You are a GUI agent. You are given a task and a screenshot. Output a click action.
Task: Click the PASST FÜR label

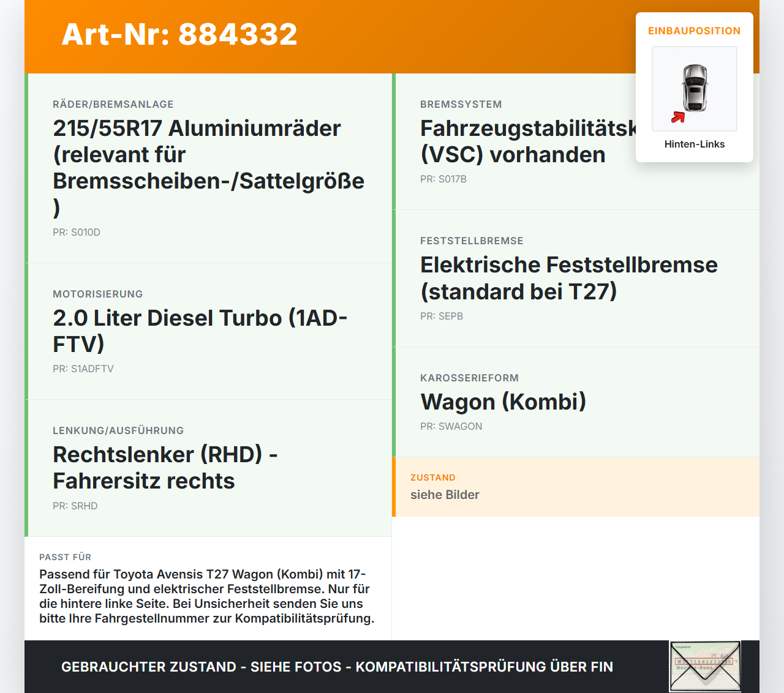(65, 557)
